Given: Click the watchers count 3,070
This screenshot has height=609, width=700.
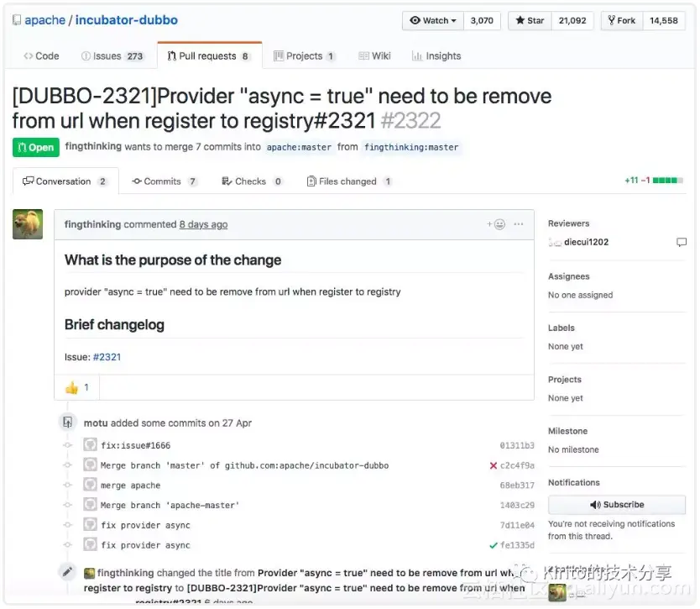Looking at the screenshot, I should [482, 20].
